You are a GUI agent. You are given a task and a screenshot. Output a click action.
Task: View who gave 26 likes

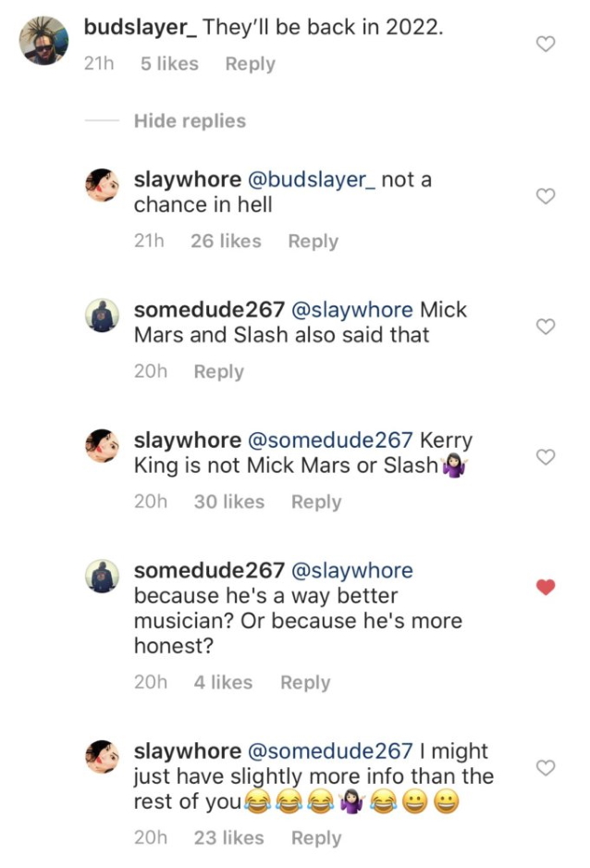click(226, 241)
